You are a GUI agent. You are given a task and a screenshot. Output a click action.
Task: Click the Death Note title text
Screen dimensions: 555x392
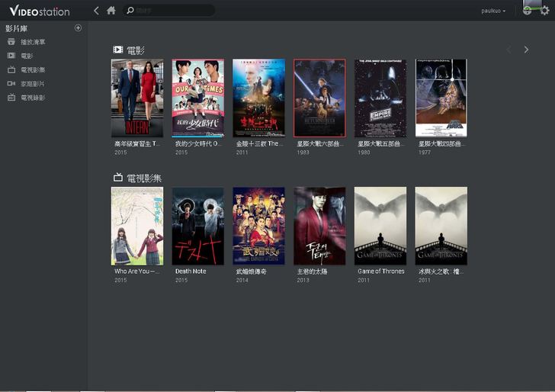click(x=191, y=272)
